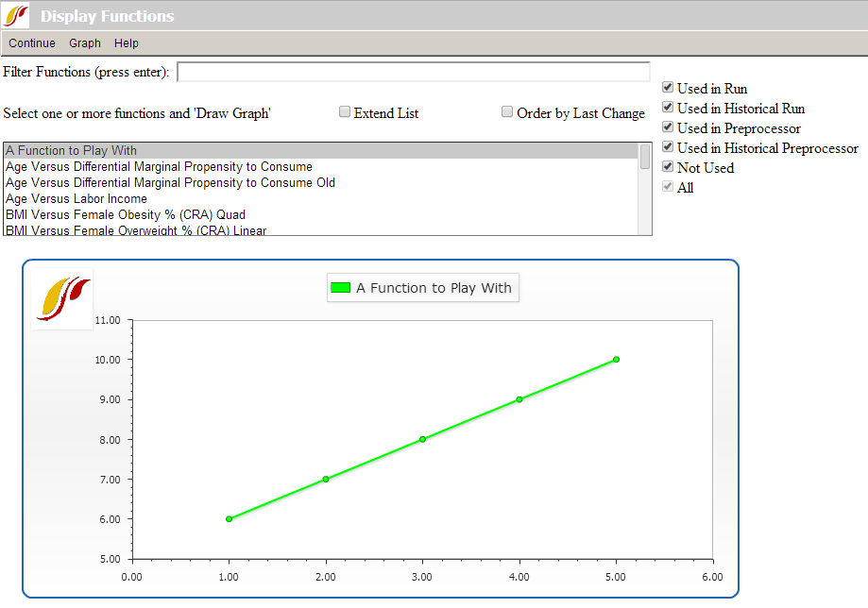
Task: Click the data point at x=3.00
Action: [422, 439]
